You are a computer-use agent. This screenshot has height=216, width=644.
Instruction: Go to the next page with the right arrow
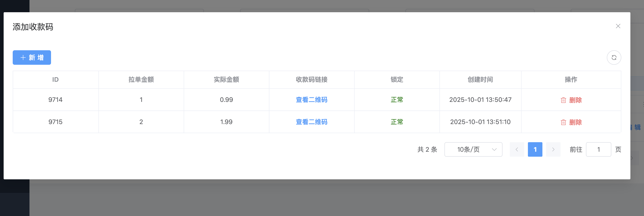coord(553,150)
